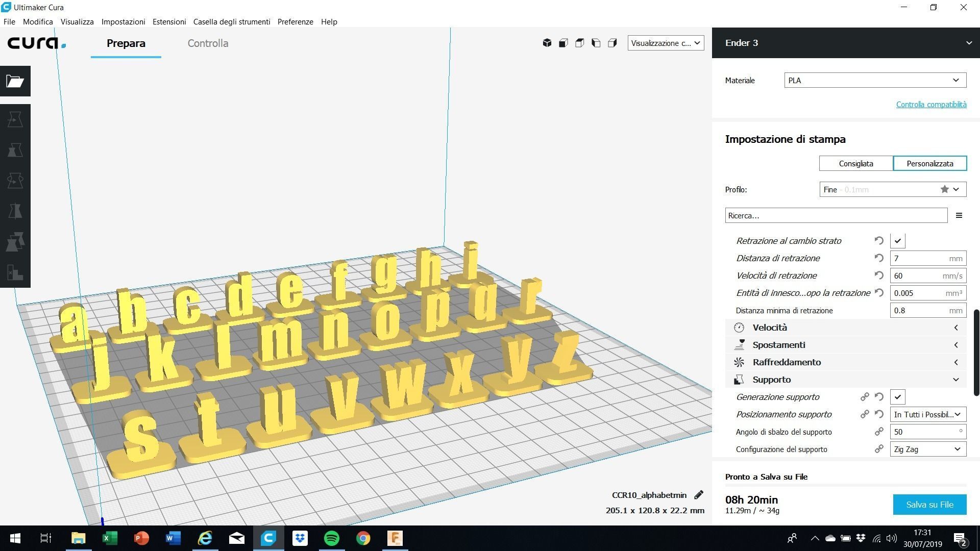
Task: Collapse the Supporto settings section
Action: point(846,380)
